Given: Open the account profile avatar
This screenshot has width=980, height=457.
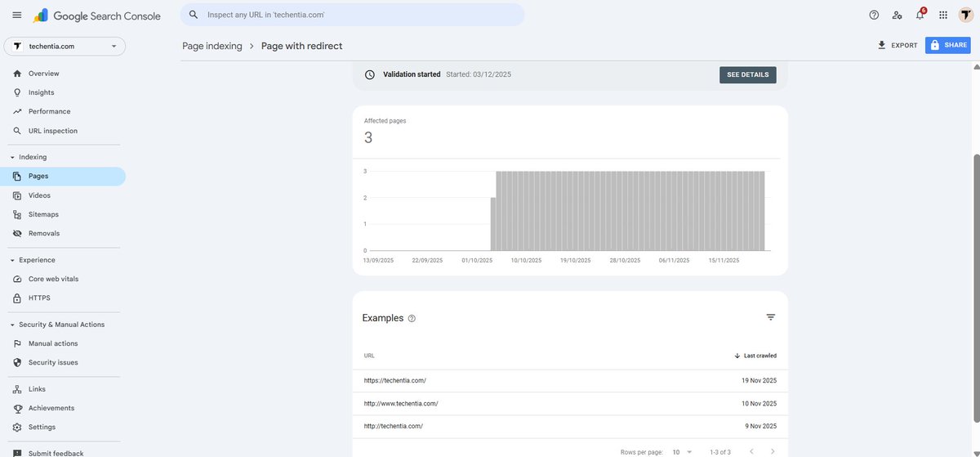Looking at the screenshot, I should click(966, 15).
